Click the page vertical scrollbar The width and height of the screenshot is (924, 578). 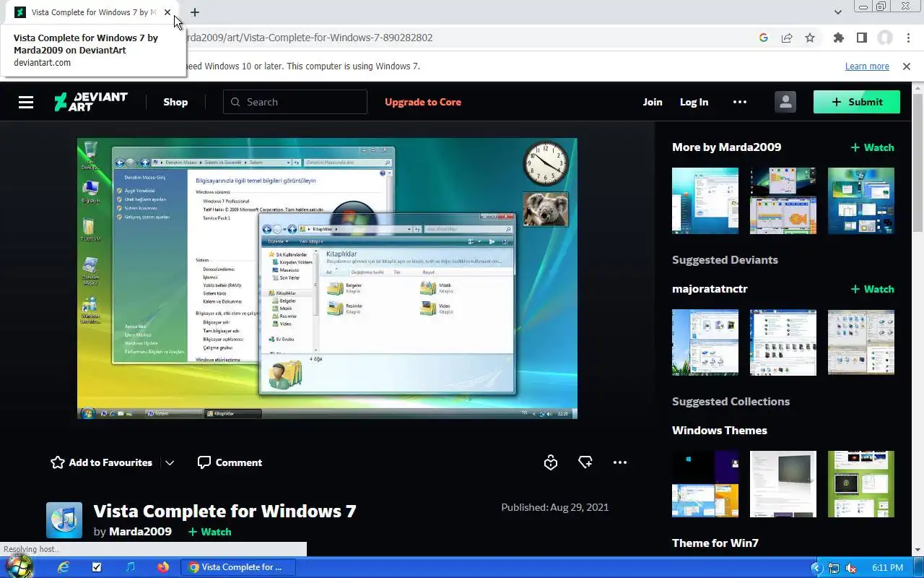click(x=918, y=163)
